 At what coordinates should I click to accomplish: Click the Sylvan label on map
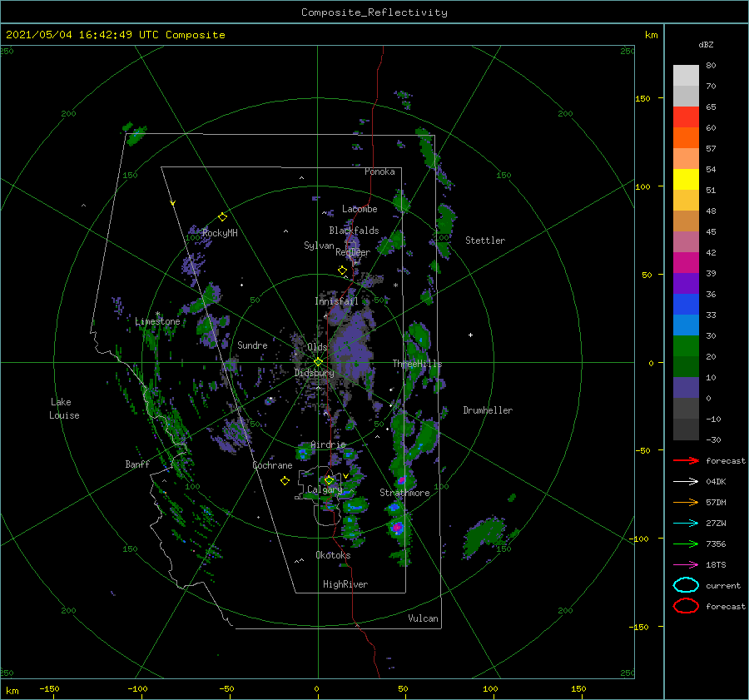319,246
